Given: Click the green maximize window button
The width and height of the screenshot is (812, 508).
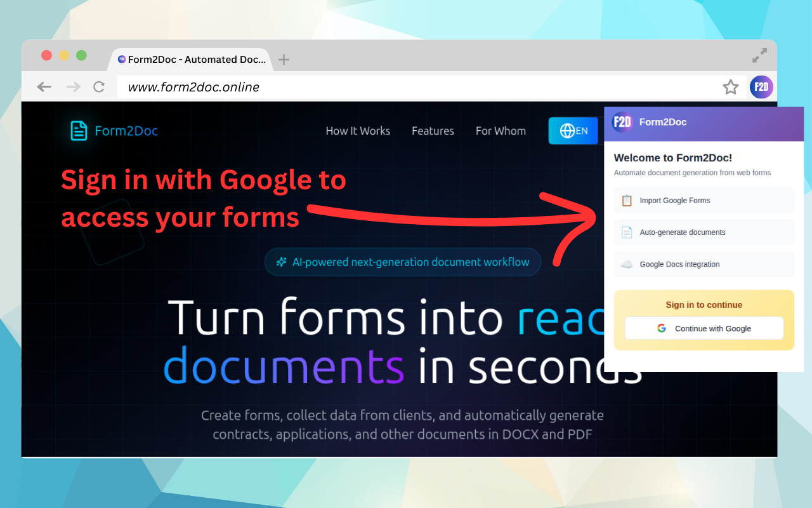Looking at the screenshot, I should click(81, 55).
